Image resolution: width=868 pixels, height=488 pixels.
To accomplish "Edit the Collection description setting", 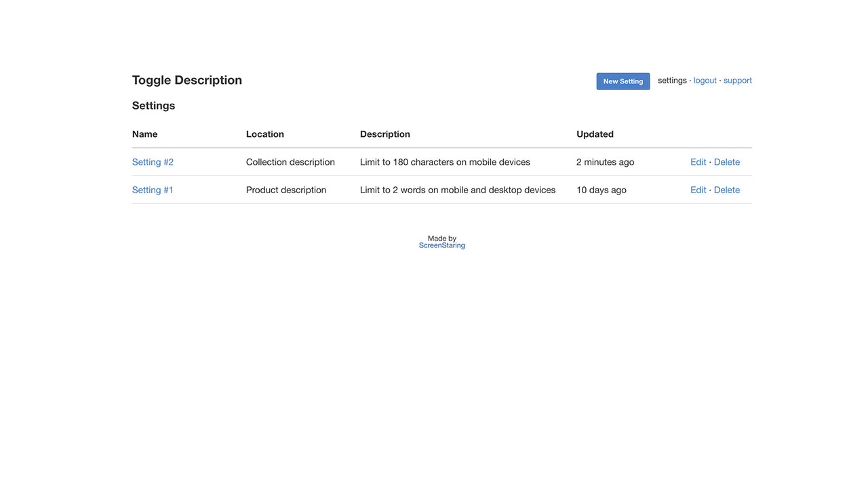I will [x=698, y=162].
